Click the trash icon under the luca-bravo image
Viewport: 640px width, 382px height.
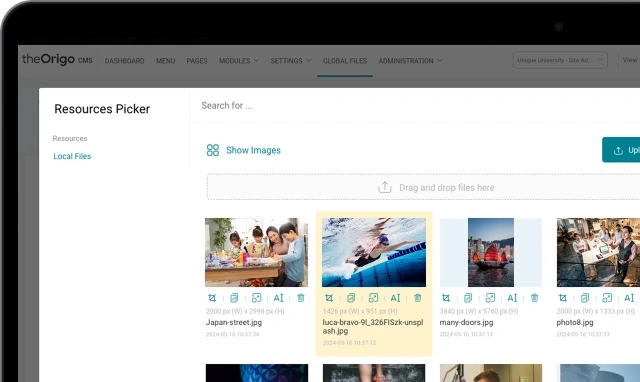[x=418, y=298]
